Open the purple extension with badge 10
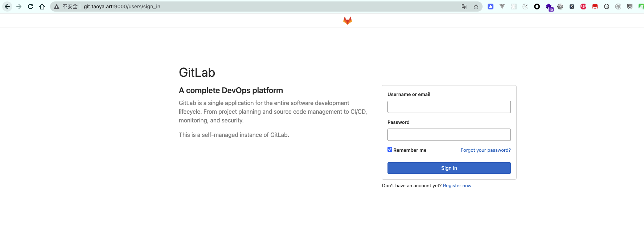The width and height of the screenshot is (644, 247). click(549, 7)
